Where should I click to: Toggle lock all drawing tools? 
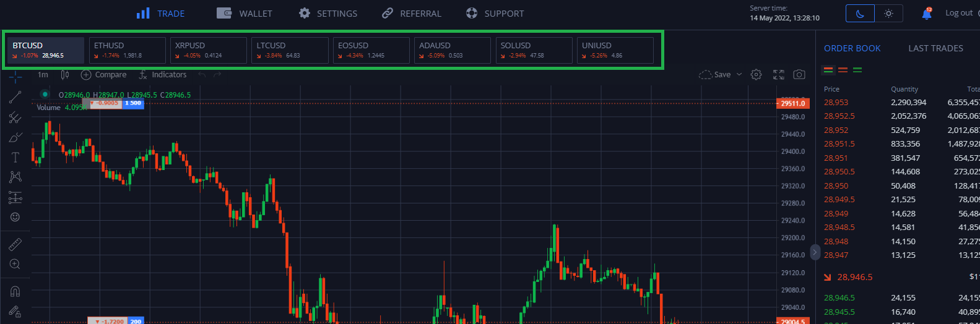pos(15,311)
